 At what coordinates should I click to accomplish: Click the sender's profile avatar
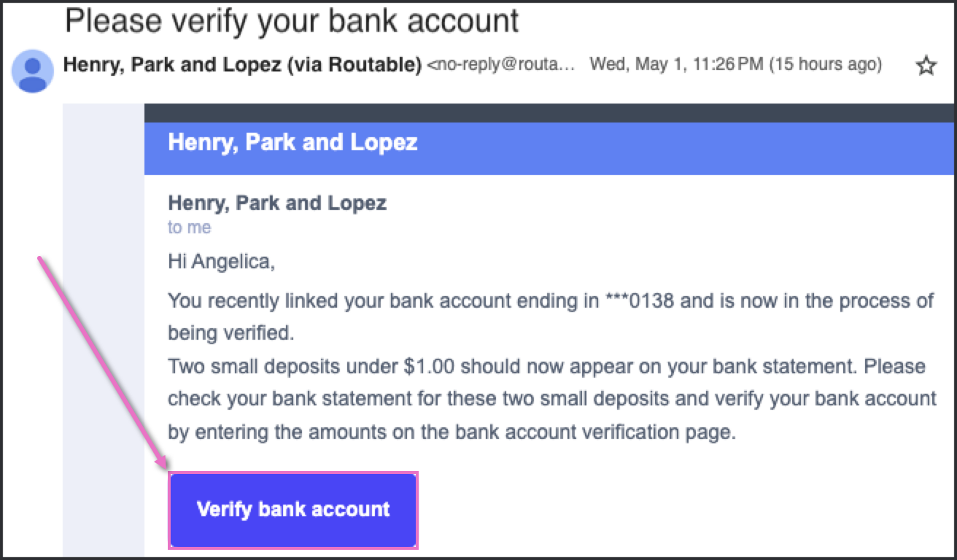pyautogui.click(x=33, y=71)
